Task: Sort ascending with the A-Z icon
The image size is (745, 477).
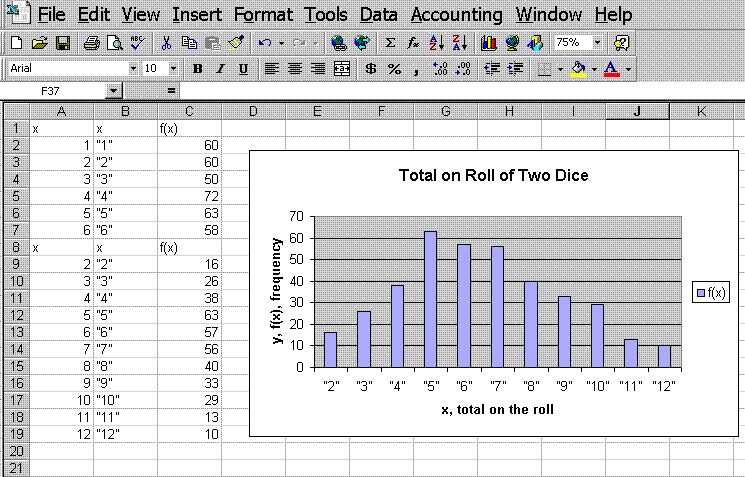Action: [x=435, y=43]
